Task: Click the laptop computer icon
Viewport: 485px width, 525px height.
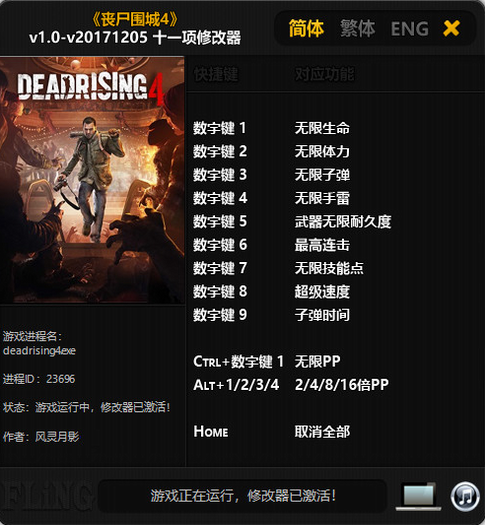Action: click(x=418, y=497)
